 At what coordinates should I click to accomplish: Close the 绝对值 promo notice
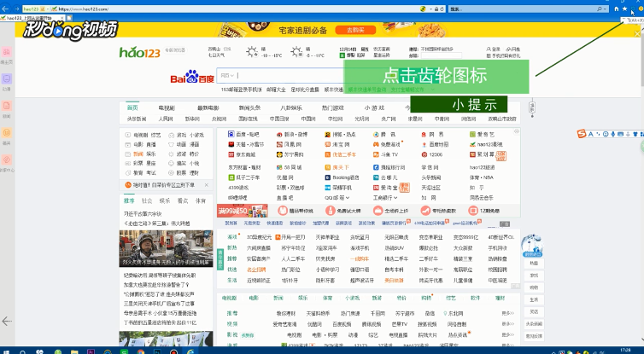click(x=207, y=185)
